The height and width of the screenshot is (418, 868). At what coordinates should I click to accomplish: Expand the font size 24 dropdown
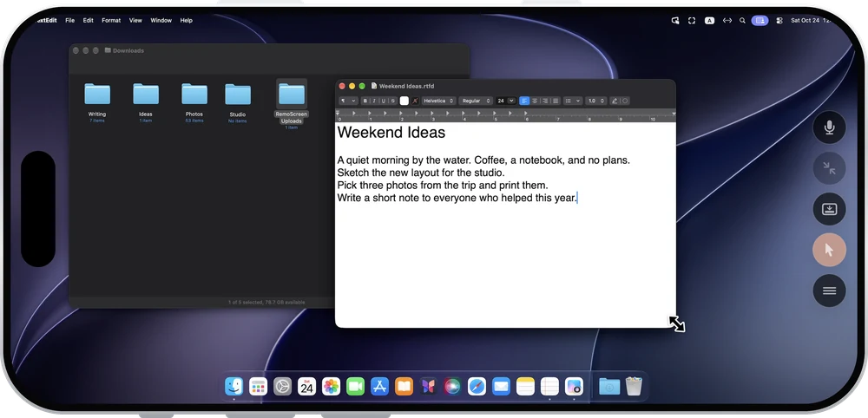(511, 101)
